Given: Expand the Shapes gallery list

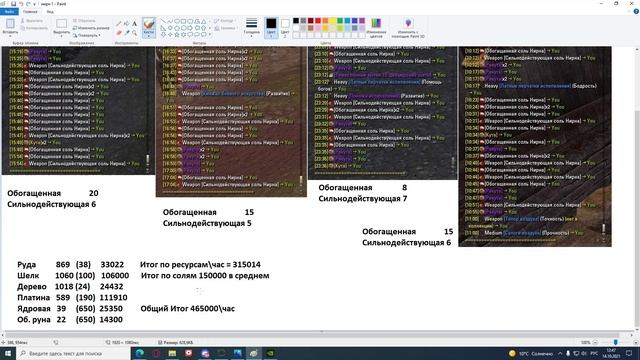Looking at the screenshot, I should [x=210, y=35].
